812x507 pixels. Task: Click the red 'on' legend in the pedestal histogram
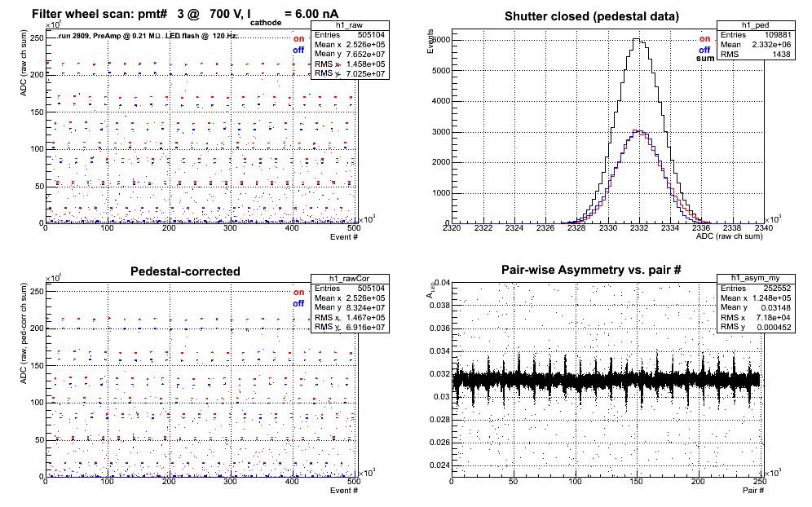point(705,39)
